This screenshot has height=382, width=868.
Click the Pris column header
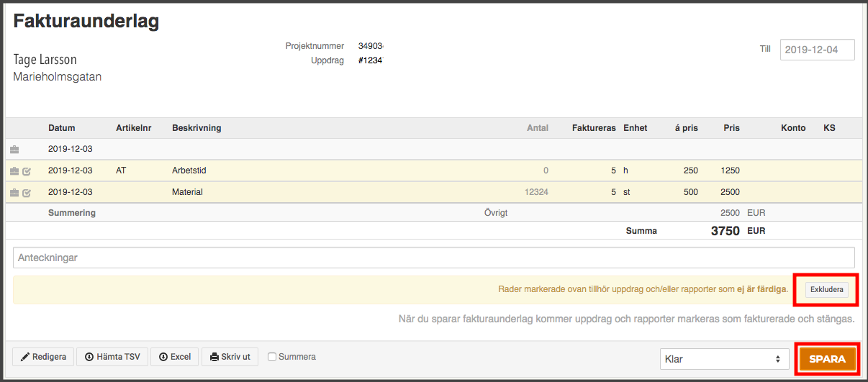[732, 128]
